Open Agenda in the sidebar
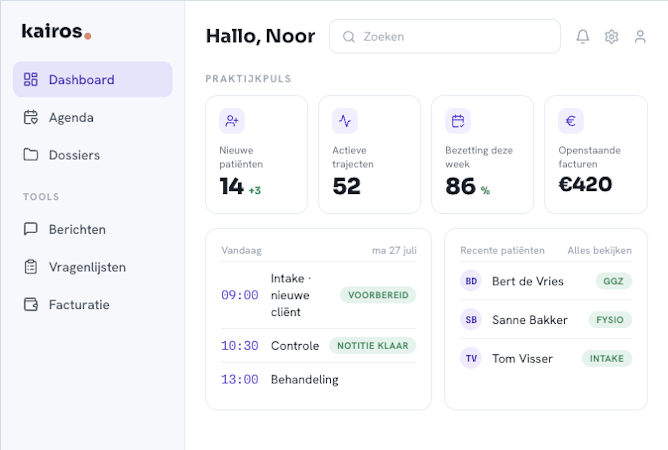Image resolution: width=668 pixels, height=450 pixels. pos(92,117)
